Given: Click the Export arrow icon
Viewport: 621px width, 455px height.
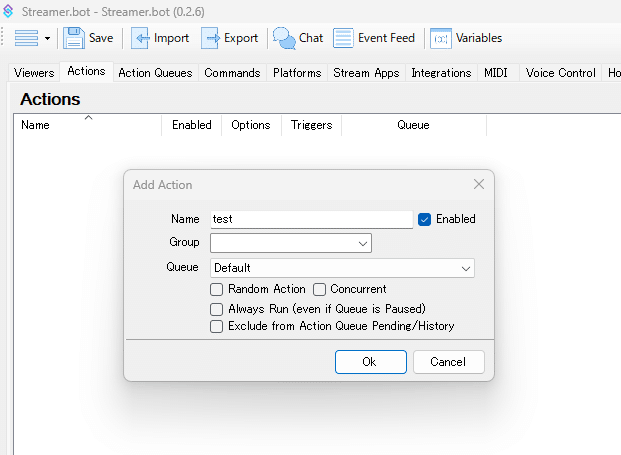Looking at the screenshot, I should [x=210, y=38].
